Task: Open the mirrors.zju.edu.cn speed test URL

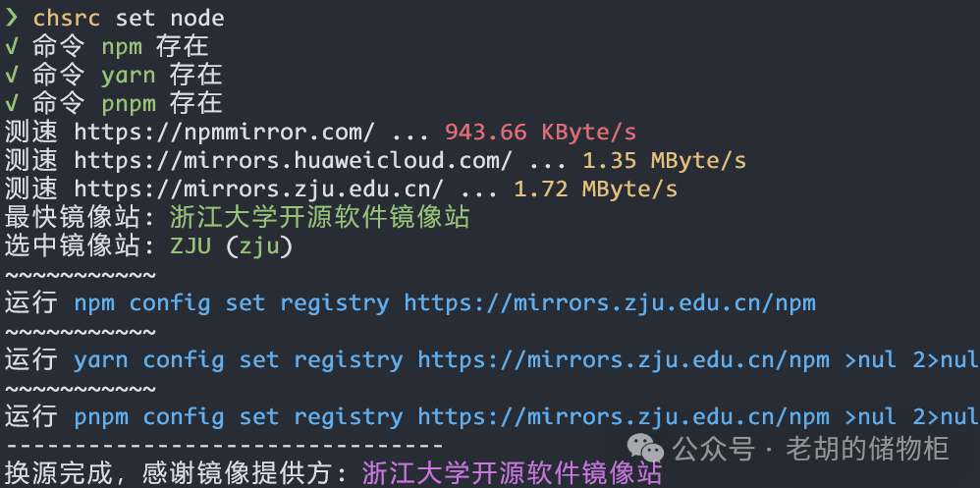Action: 259,190
